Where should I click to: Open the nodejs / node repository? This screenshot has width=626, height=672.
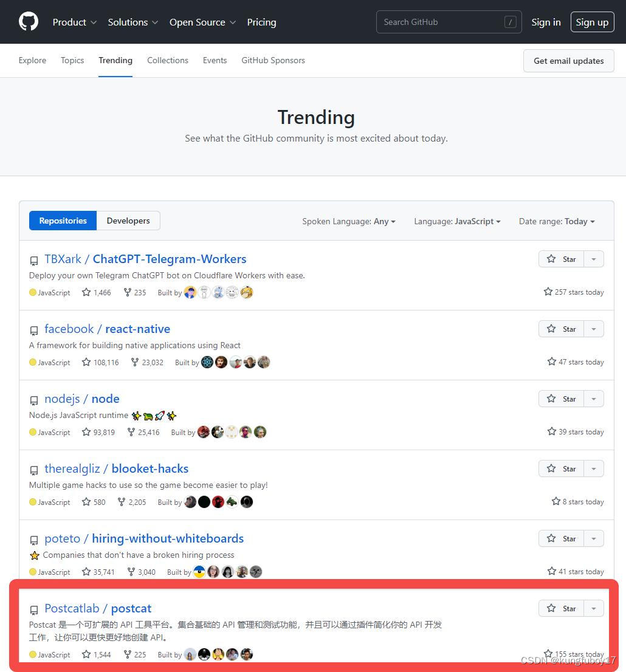[x=82, y=399]
